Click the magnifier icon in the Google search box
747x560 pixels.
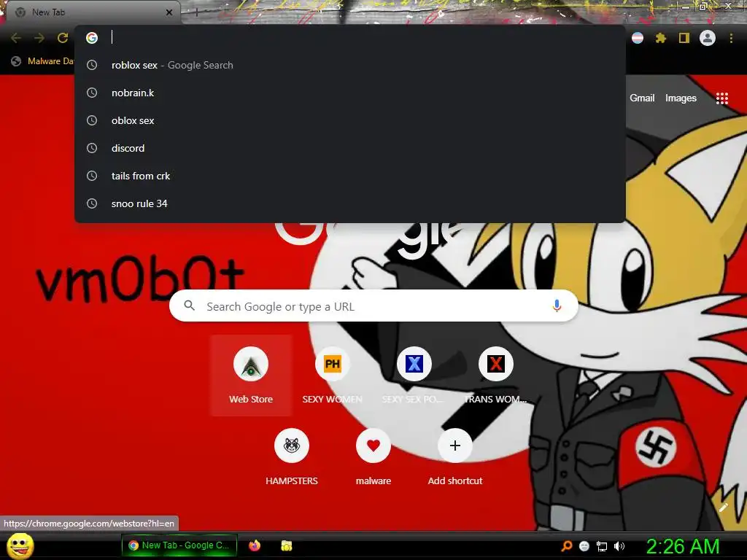pos(189,306)
